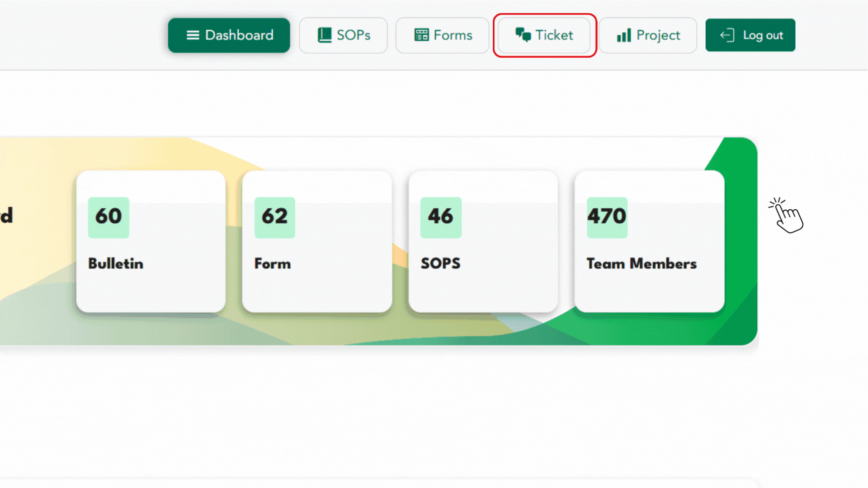868x488 pixels.
Task: Click the exit arrow icon in Log out
Action: (727, 35)
